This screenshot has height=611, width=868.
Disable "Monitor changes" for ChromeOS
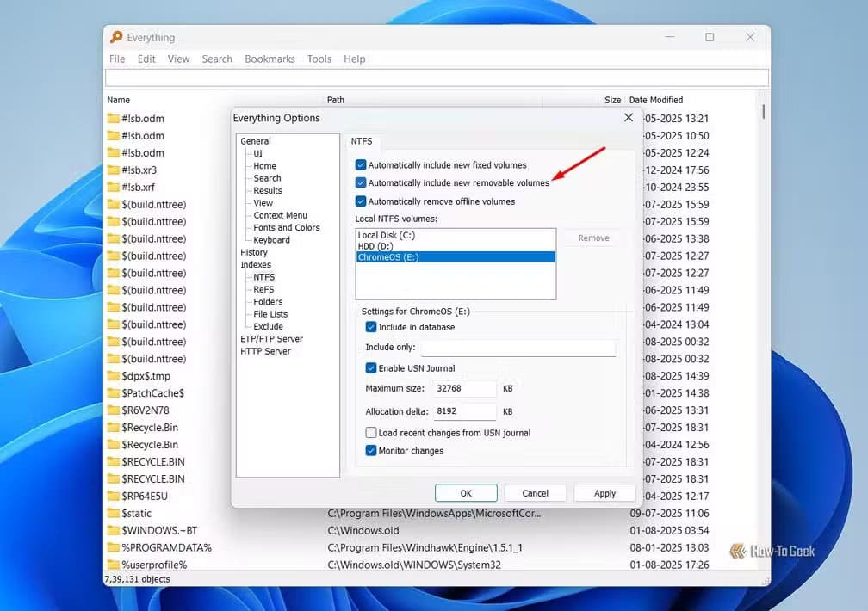[x=371, y=450]
